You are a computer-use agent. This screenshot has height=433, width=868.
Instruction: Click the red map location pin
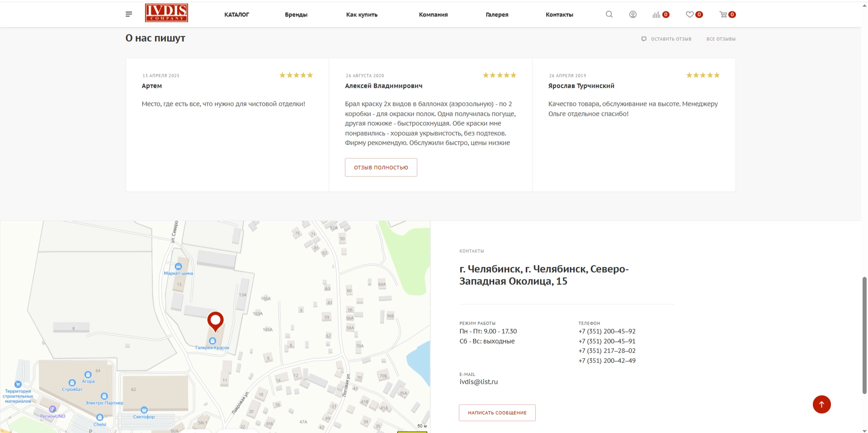(215, 321)
